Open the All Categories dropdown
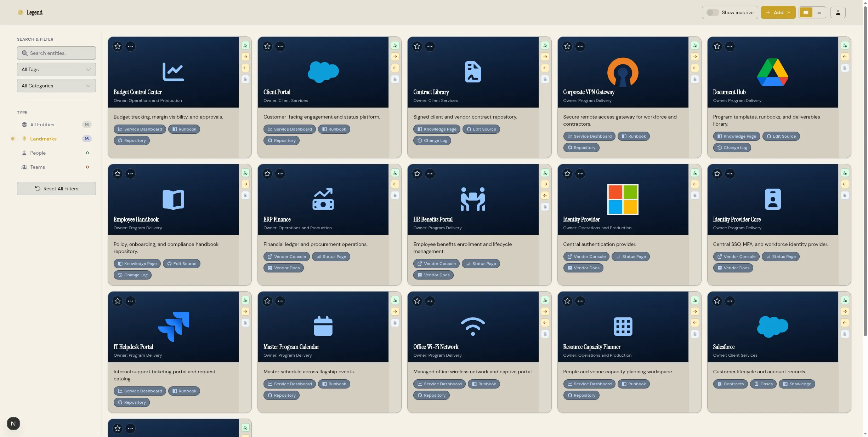The image size is (868, 437). coord(56,86)
